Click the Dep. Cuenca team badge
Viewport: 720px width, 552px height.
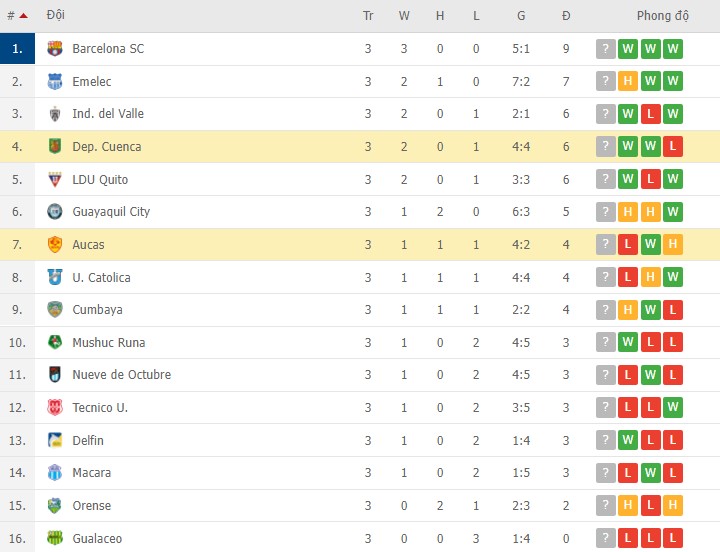[x=55, y=147]
